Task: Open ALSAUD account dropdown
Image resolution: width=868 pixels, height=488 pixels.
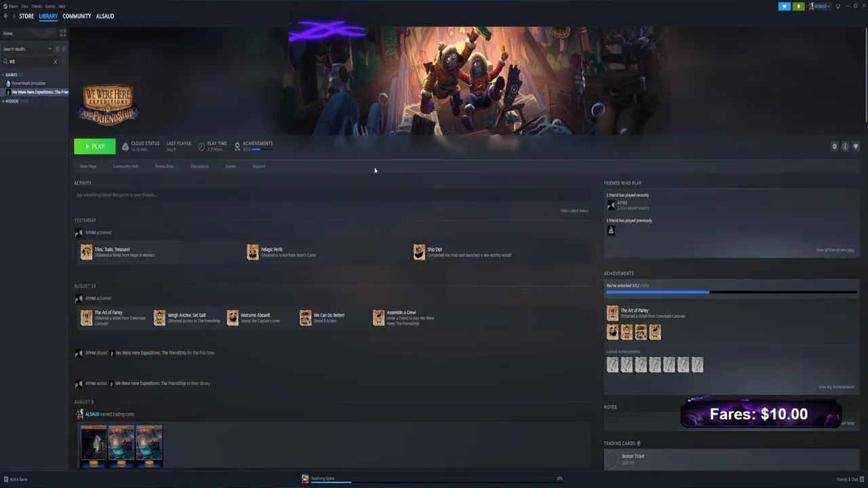Action: click(819, 6)
